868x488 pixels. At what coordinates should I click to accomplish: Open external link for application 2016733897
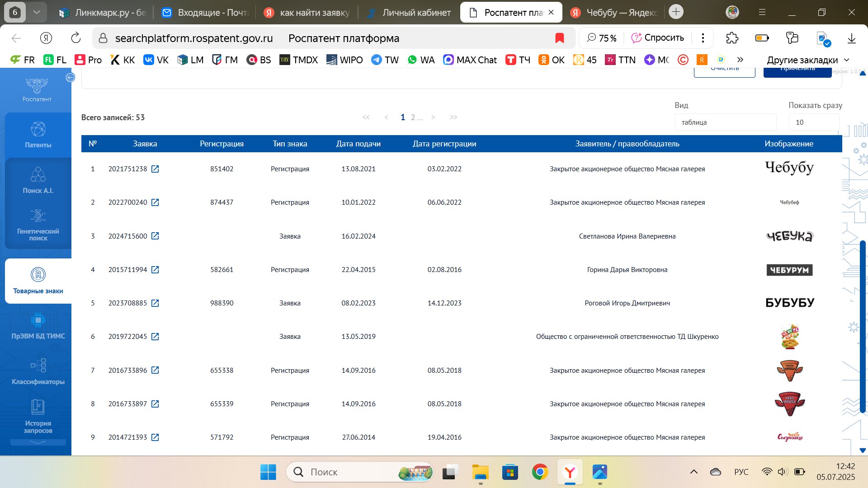155,404
